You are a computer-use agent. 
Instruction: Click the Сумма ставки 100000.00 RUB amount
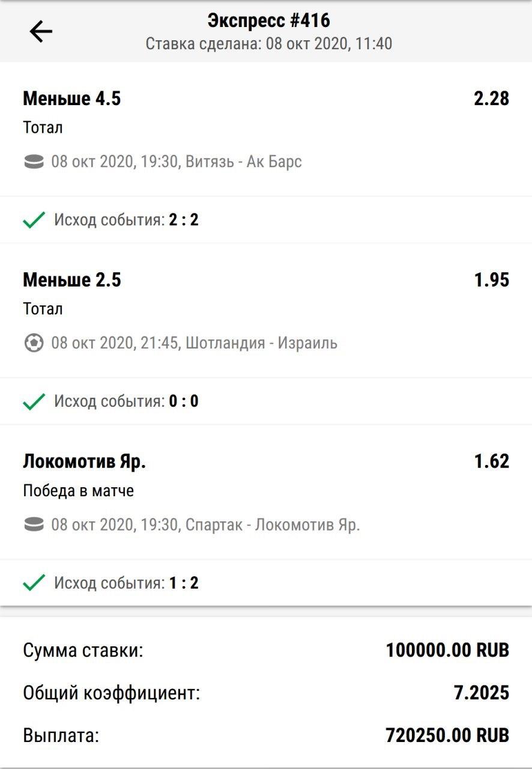pyautogui.click(x=447, y=649)
